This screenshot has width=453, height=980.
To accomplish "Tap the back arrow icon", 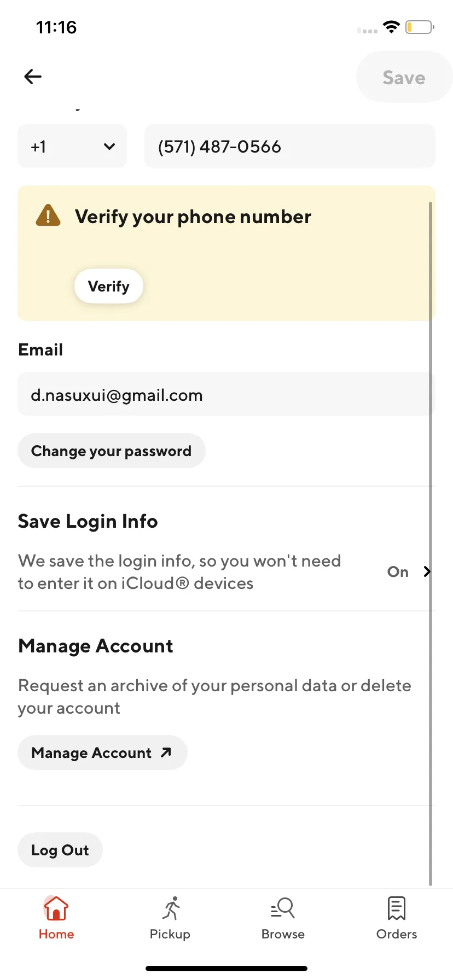I will (x=33, y=77).
